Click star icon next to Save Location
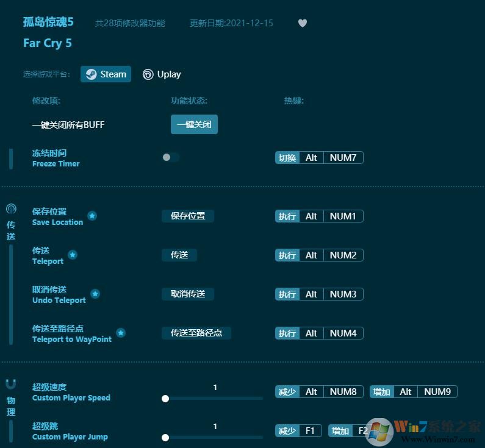485x448 pixels. pyautogui.click(x=92, y=216)
